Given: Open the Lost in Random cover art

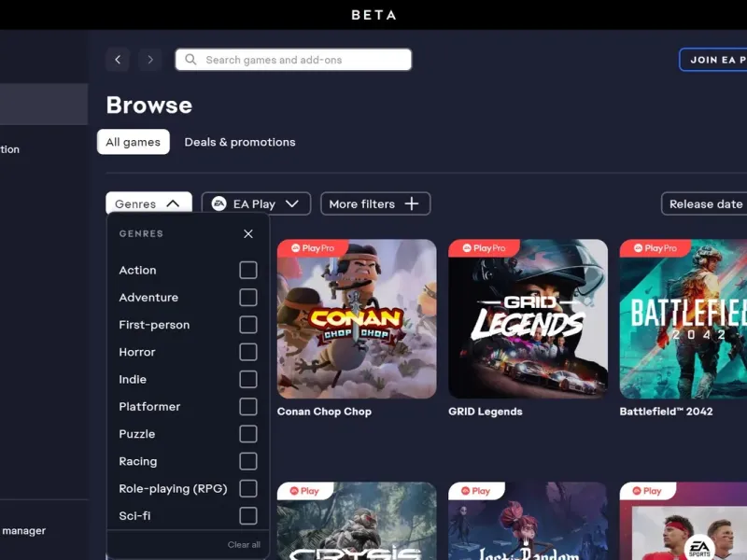Looking at the screenshot, I should (528, 521).
